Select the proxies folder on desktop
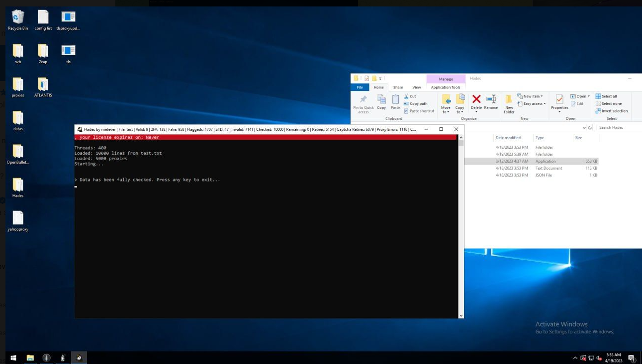Image resolution: width=642 pixels, height=364 pixels. [18, 87]
